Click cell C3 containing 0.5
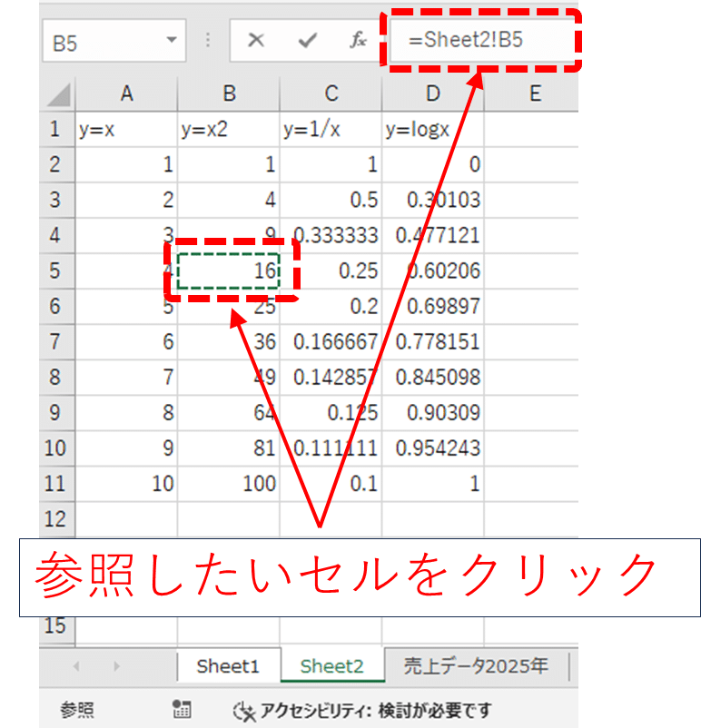The image size is (701, 728). coord(331,200)
